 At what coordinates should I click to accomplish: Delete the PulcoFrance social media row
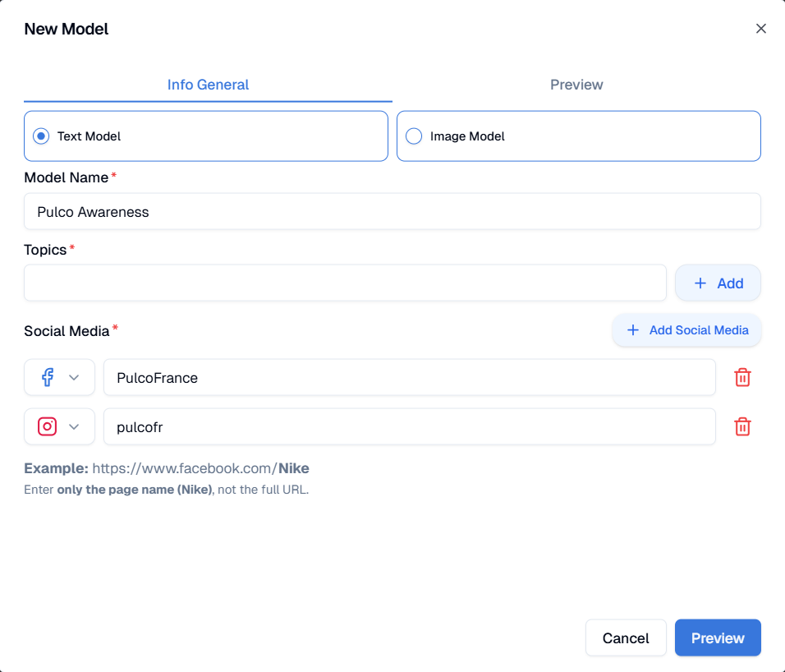[742, 377]
